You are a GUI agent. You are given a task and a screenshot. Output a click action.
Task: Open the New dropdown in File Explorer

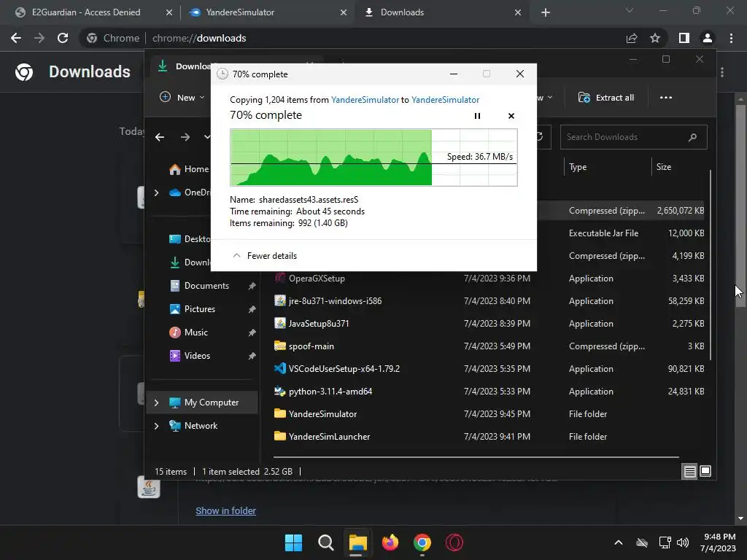click(182, 98)
